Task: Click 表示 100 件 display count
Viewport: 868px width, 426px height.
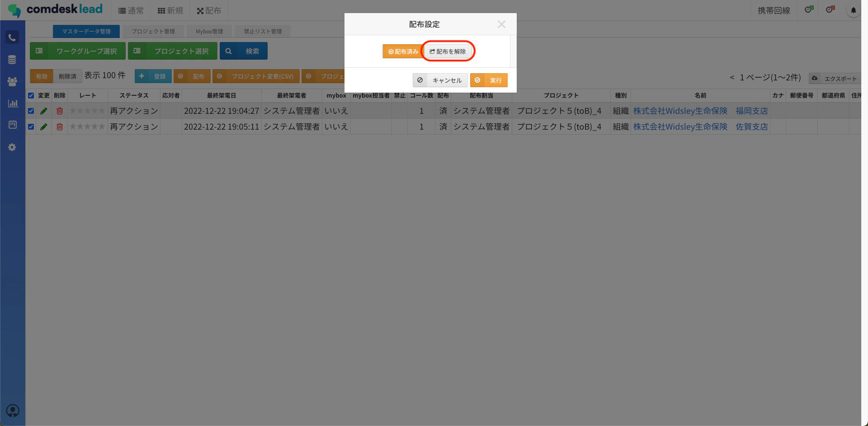Action: tap(105, 75)
